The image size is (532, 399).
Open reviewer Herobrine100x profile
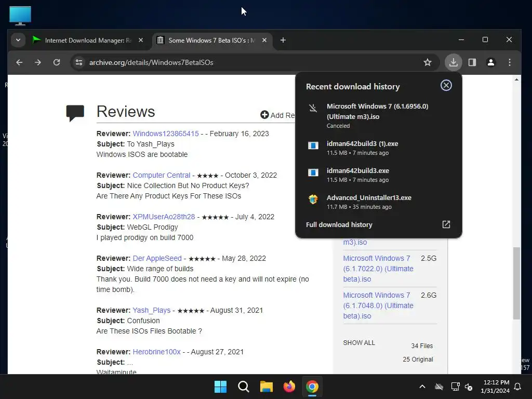[x=156, y=352]
